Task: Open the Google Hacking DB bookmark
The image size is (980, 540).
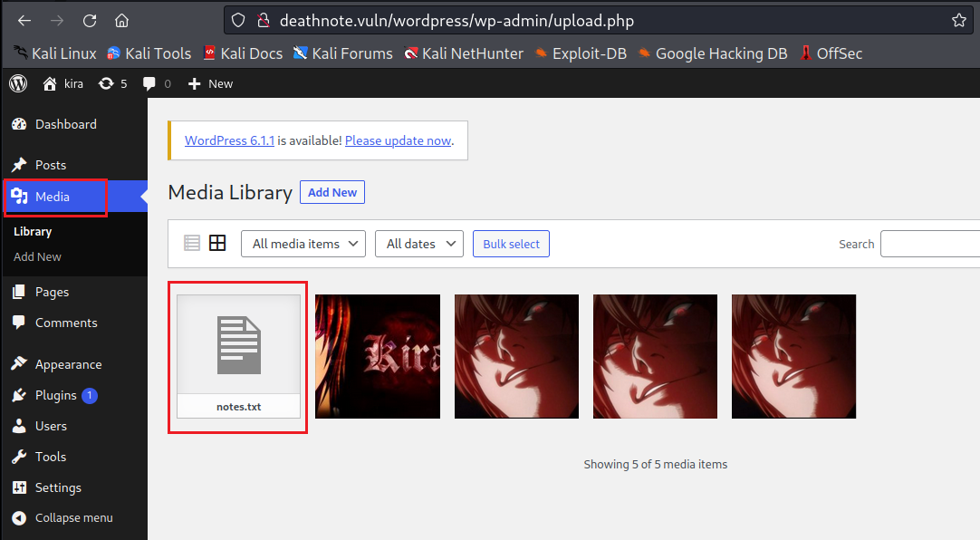Action: 713,53
